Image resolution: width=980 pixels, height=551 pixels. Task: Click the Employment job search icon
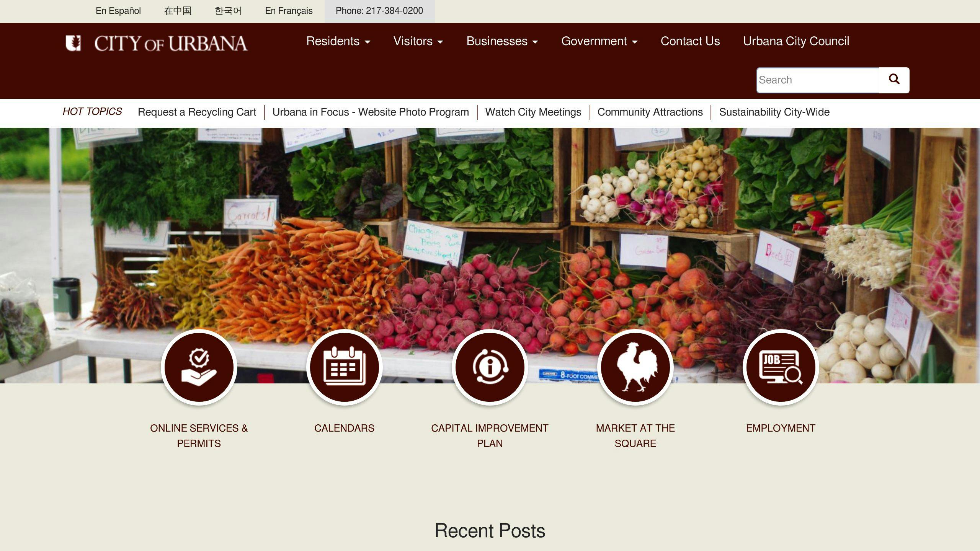click(x=781, y=367)
